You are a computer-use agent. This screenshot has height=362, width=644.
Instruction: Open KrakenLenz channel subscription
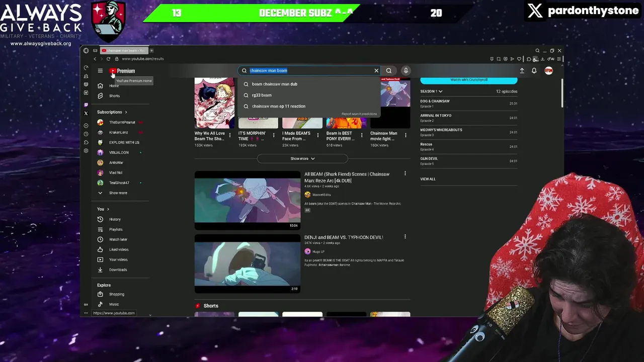click(119, 132)
